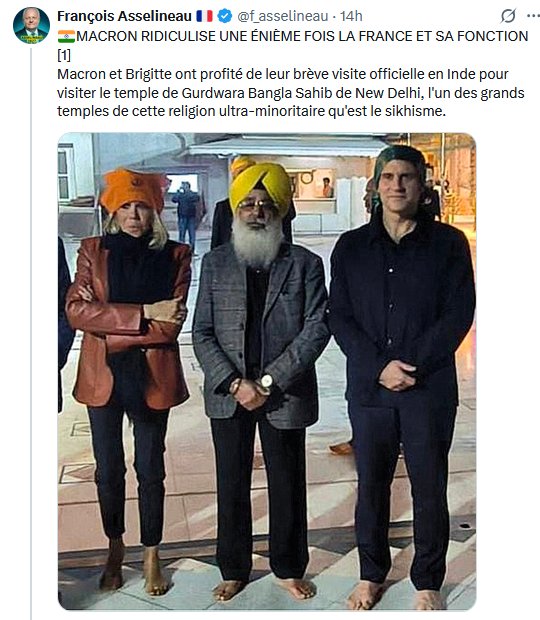Click the paragraph mentioning Gurdwara Bangla Sahib
540x620 pixels.
click(291, 93)
